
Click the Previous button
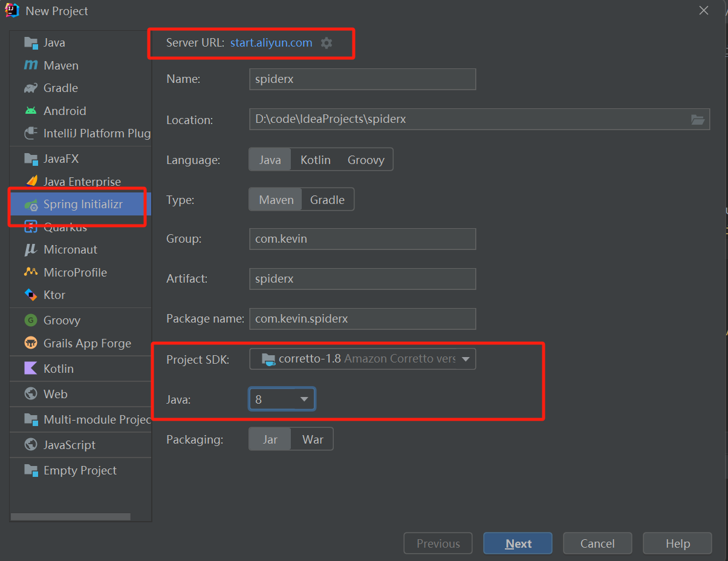pyautogui.click(x=438, y=543)
